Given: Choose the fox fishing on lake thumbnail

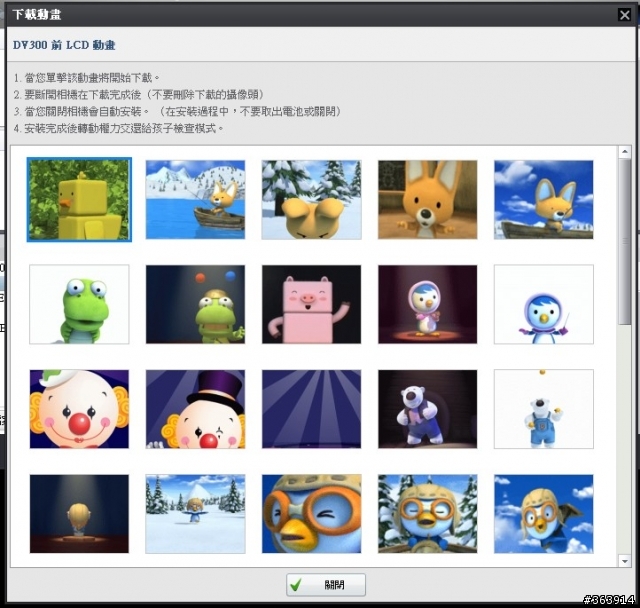Looking at the screenshot, I should [196, 200].
